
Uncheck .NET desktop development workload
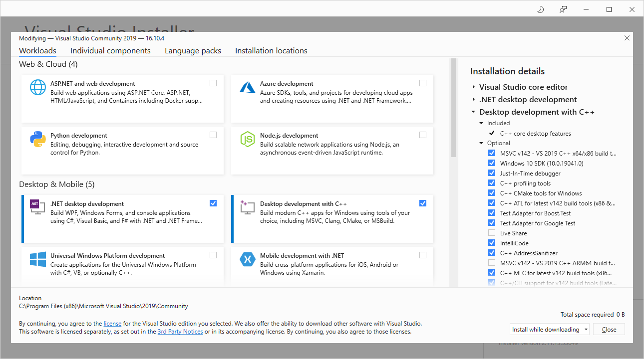pyautogui.click(x=213, y=203)
